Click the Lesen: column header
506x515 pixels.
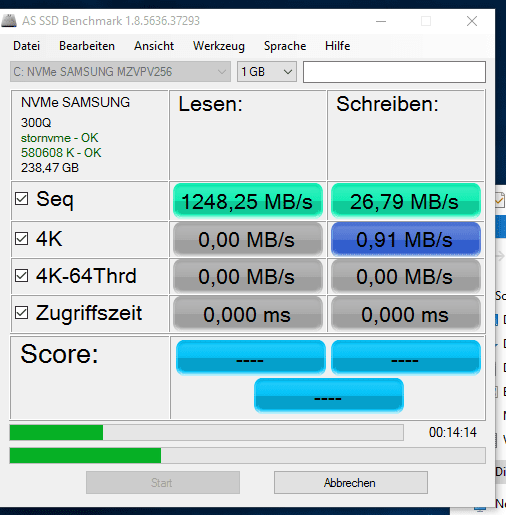(210, 104)
